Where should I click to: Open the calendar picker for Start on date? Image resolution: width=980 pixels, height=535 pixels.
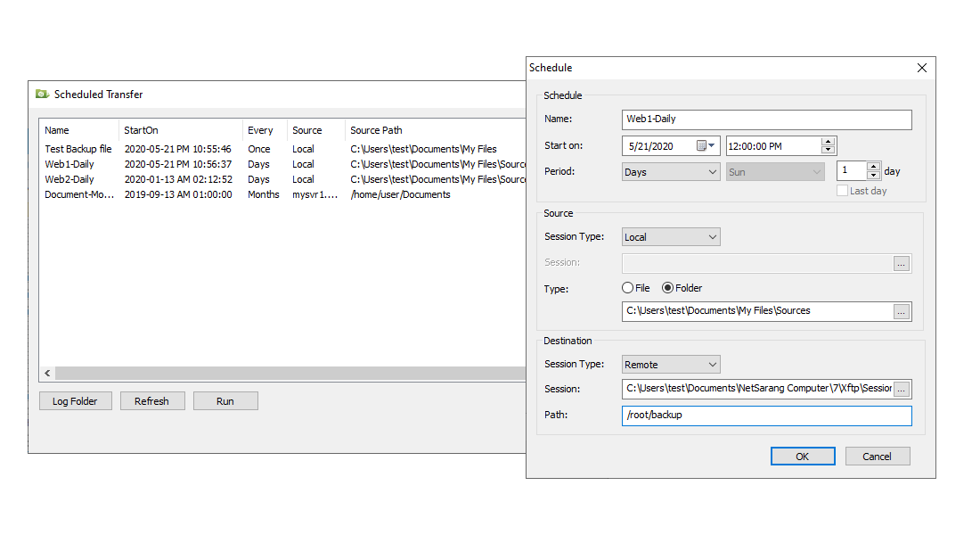pyautogui.click(x=706, y=146)
